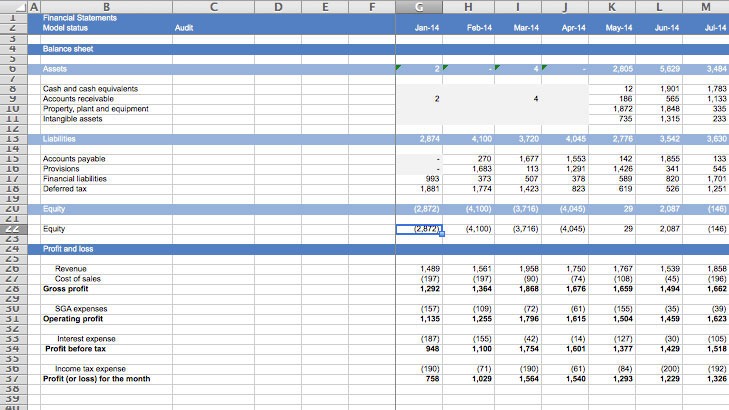
Task: Select the Jan-14 Revenue value 1,489
Action: [x=429, y=269]
